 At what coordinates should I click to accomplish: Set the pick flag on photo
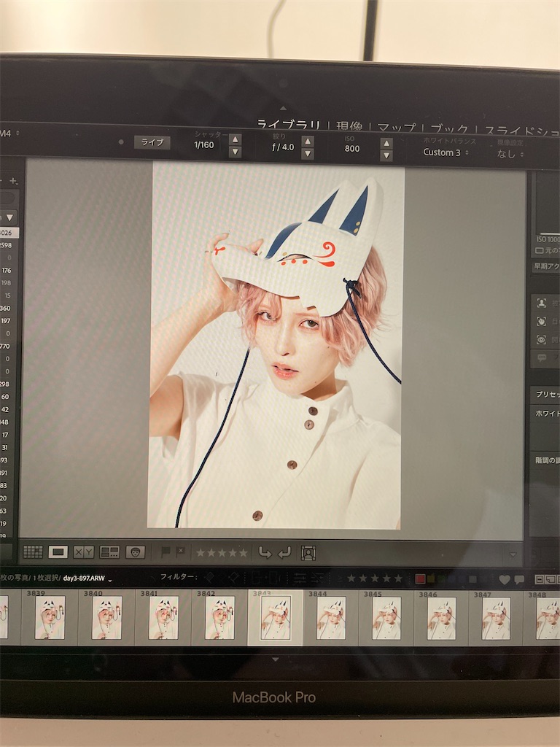click(x=166, y=552)
